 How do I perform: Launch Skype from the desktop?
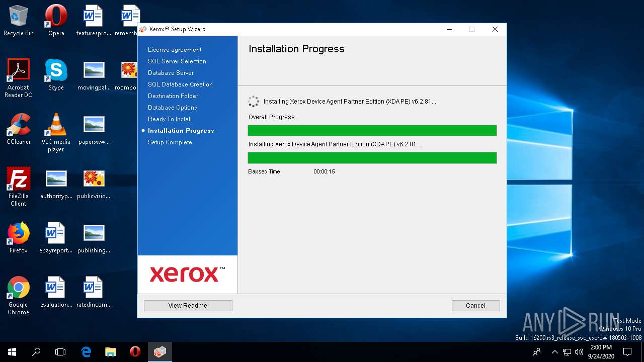(56, 74)
